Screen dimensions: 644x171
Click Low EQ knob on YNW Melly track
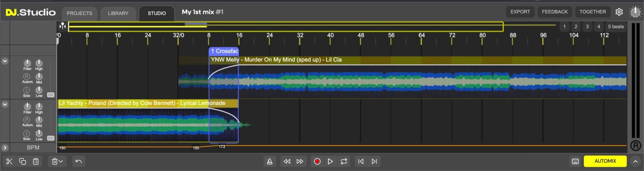[39, 90]
